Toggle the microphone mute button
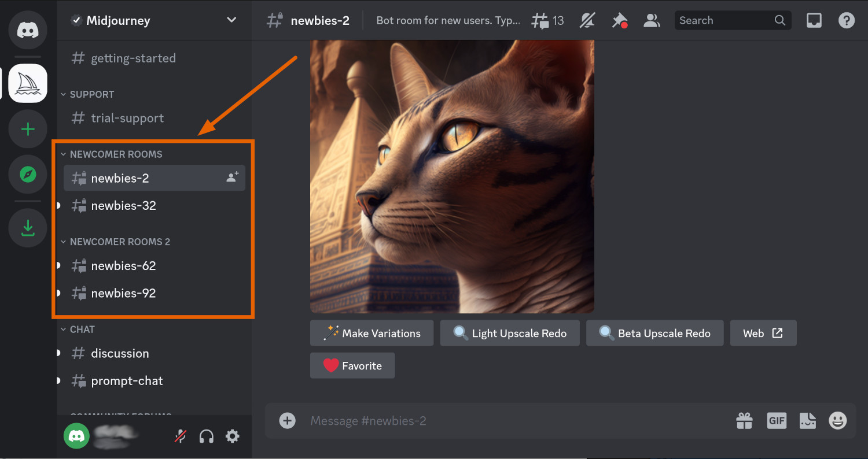The width and height of the screenshot is (868, 459). 181,436
